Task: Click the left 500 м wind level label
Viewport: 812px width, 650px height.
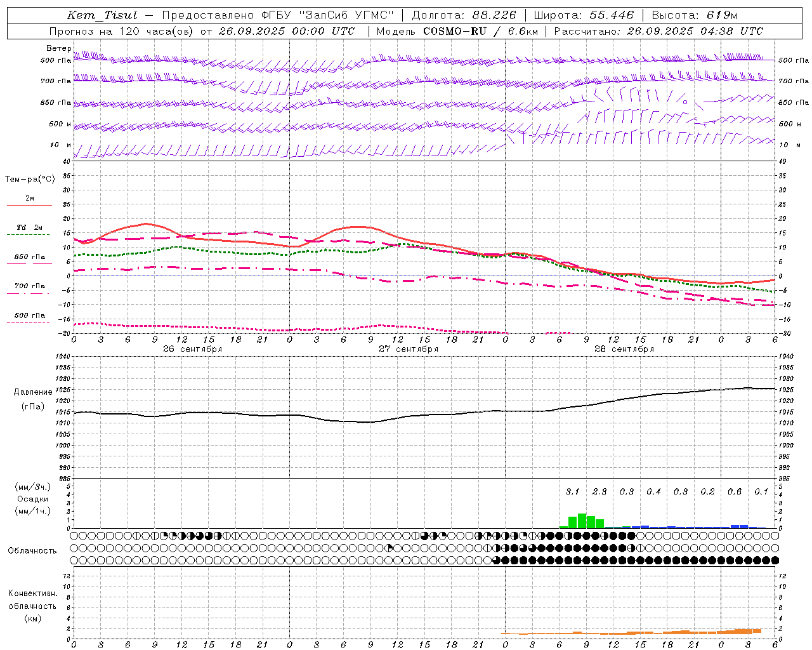Action: pyautogui.click(x=60, y=124)
